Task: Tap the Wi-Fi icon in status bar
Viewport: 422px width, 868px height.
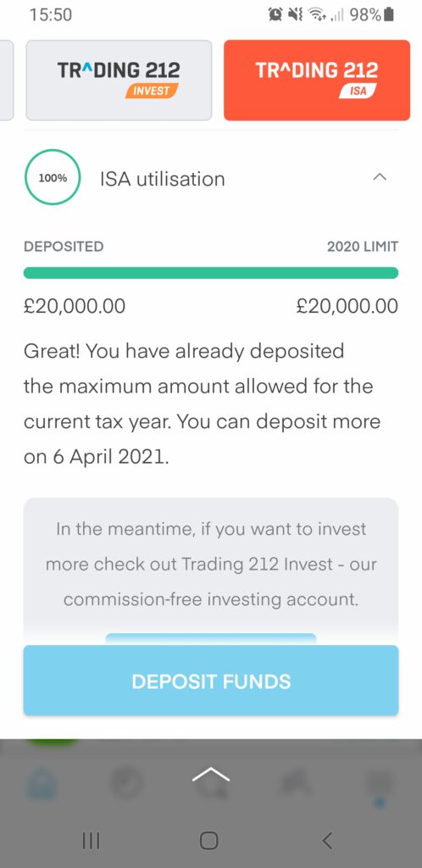Action: pyautogui.click(x=317, y=15)
